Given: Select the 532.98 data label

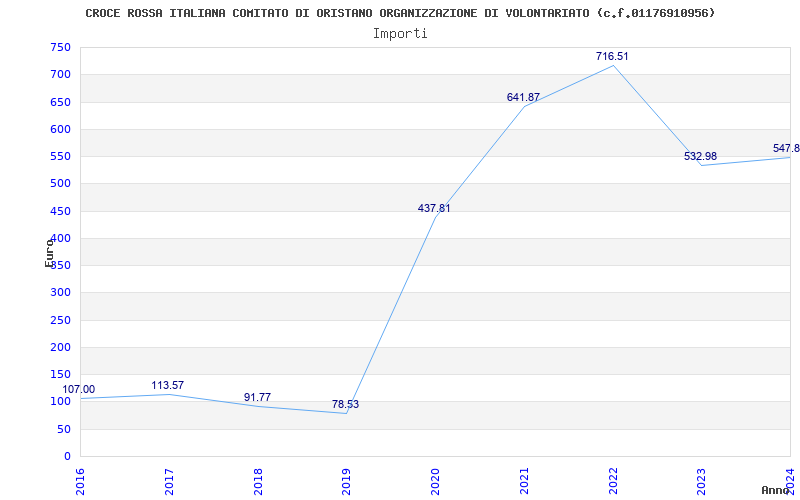Looking at the screenshot, I should pos(701,157).
